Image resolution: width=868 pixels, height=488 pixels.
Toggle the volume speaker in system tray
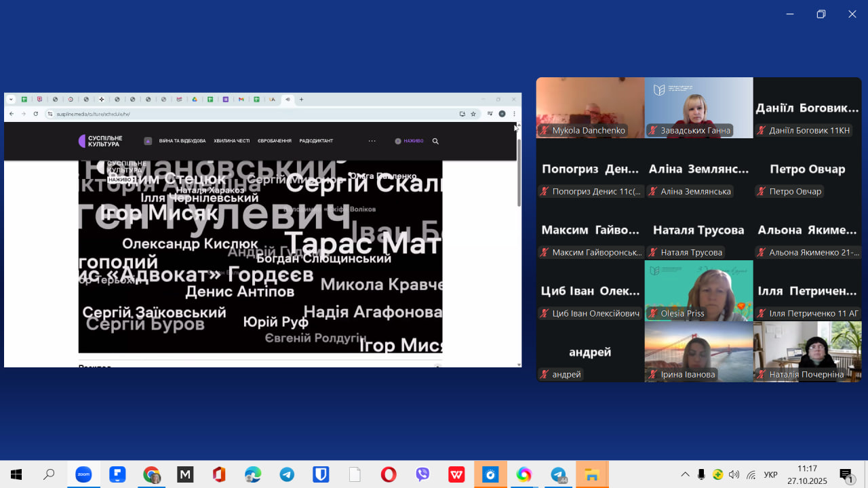point(734,474)
